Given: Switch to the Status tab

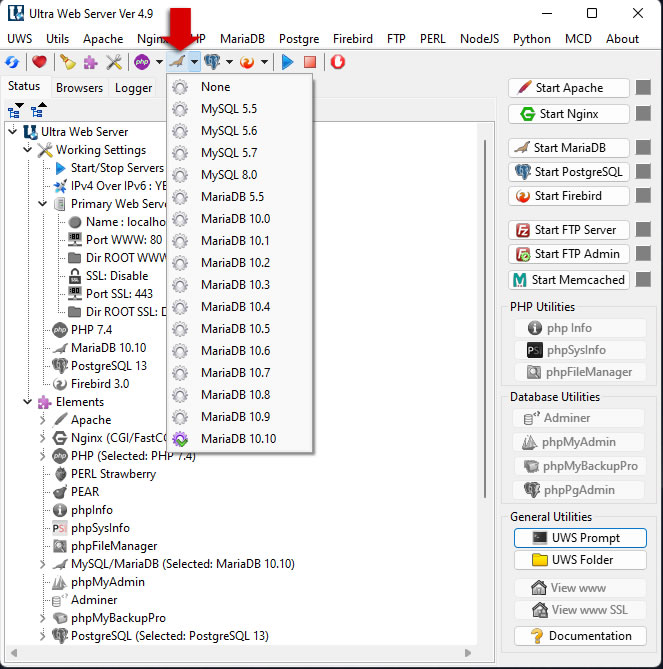Looking at the screenshot, I should 24,86.
